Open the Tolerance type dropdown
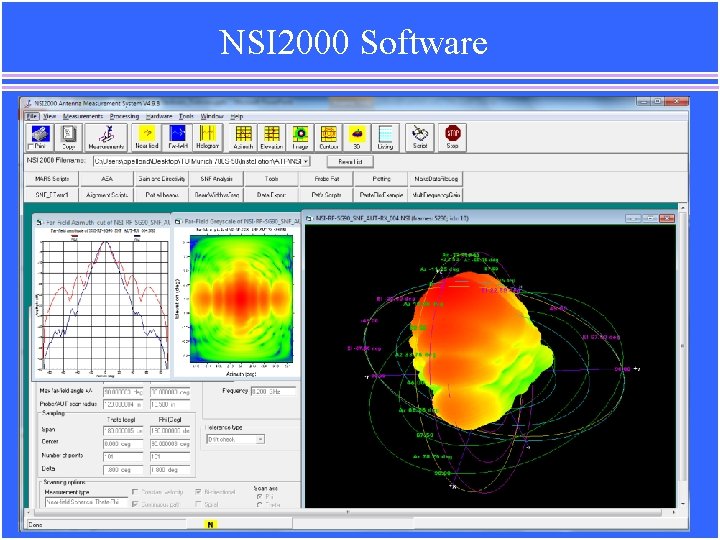The image size is (720, 540). coord(260,439)
